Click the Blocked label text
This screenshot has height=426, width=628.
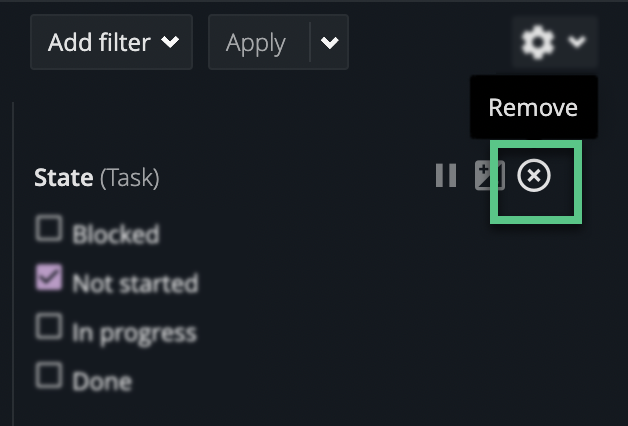115,234
